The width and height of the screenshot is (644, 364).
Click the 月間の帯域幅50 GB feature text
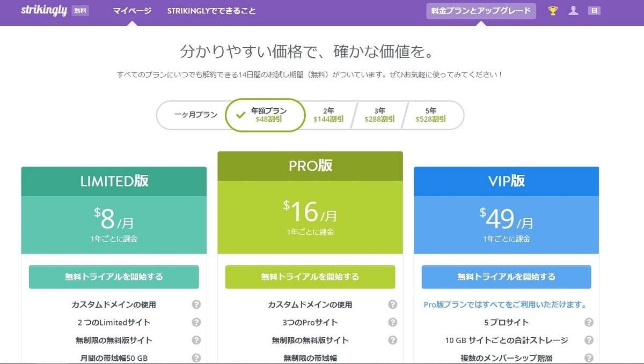(114, 358)
